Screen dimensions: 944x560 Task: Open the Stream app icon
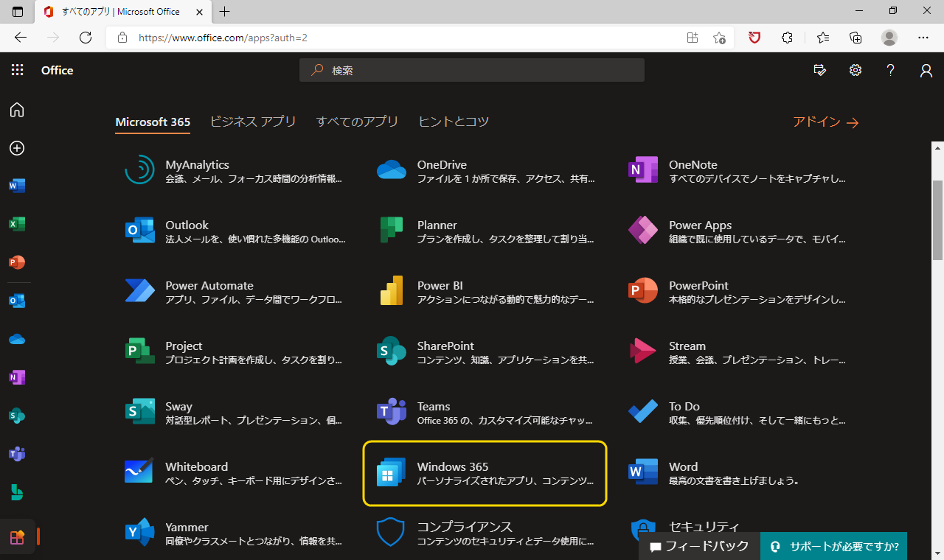(643, 351)
